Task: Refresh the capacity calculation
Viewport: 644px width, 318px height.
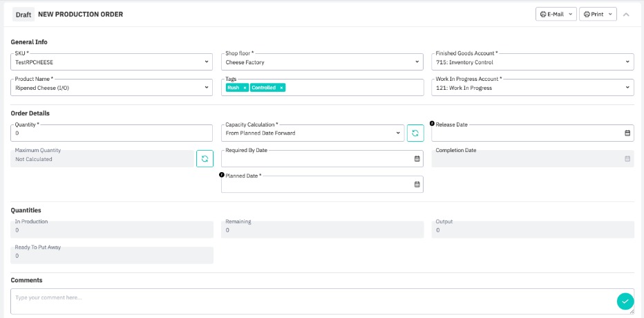Action: 415,133
